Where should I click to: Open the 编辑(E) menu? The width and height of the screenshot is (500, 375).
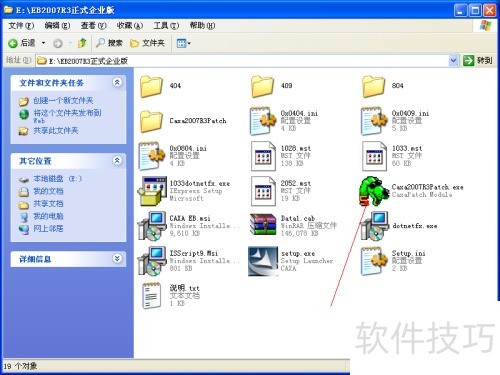(x=57, y=25)
